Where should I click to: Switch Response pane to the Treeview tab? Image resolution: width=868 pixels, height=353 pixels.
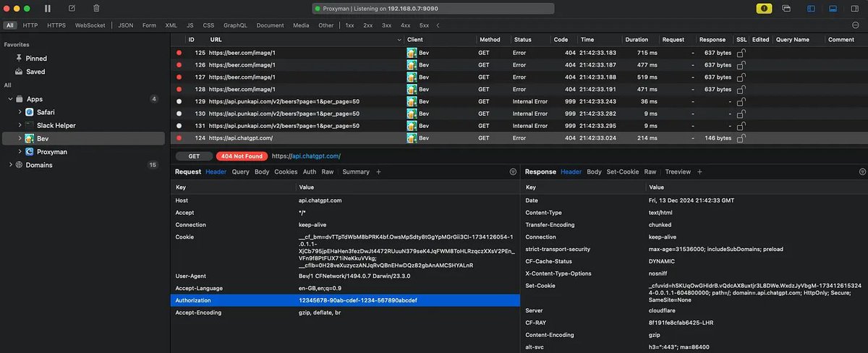pyautogui.click(x=678, y=172)
